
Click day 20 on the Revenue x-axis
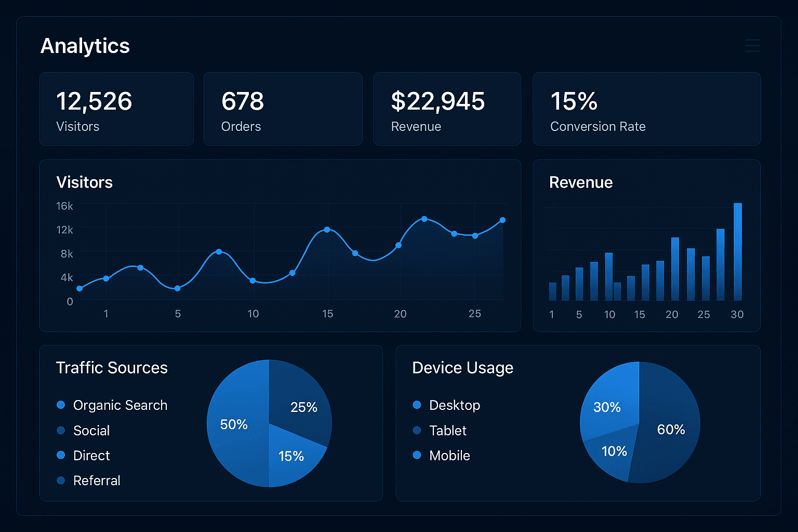672,314
